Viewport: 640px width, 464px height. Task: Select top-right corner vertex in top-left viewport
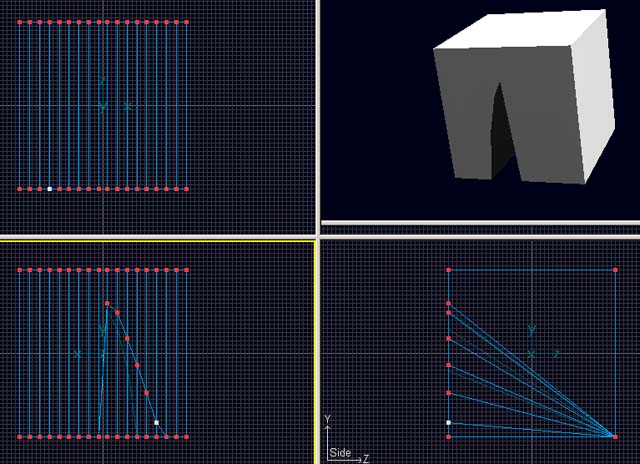[x=187, y=21]
